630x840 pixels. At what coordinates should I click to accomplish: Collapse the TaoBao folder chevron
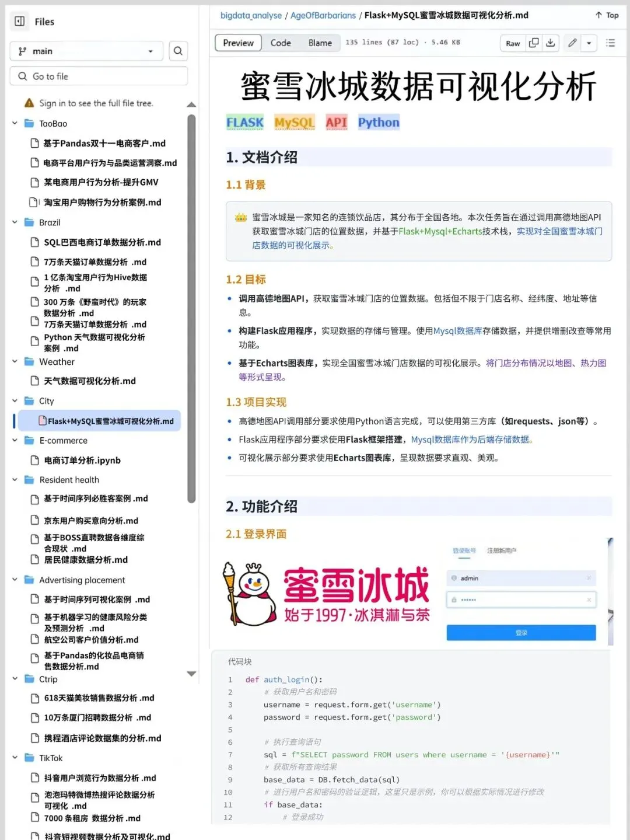tap(15, 124)
